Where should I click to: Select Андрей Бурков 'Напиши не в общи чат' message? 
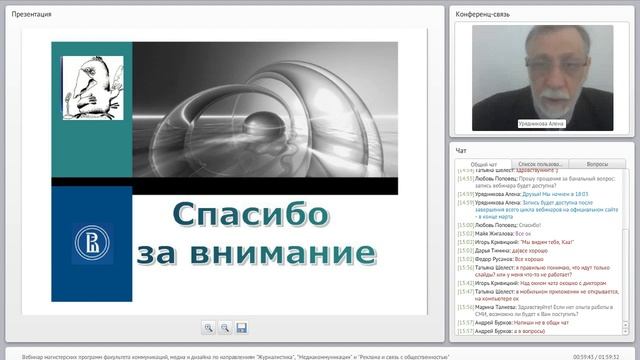pos(513,322)
